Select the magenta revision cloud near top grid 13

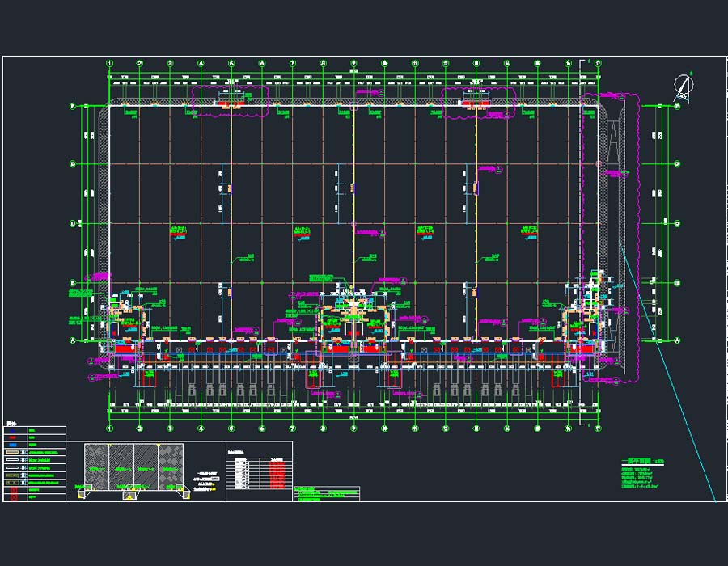click(478, 103)
